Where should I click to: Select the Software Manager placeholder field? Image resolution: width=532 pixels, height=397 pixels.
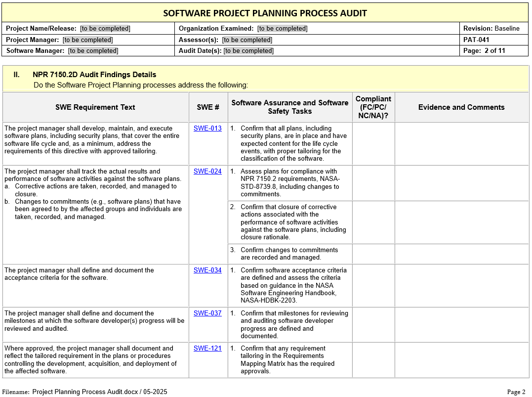[93, 51]
